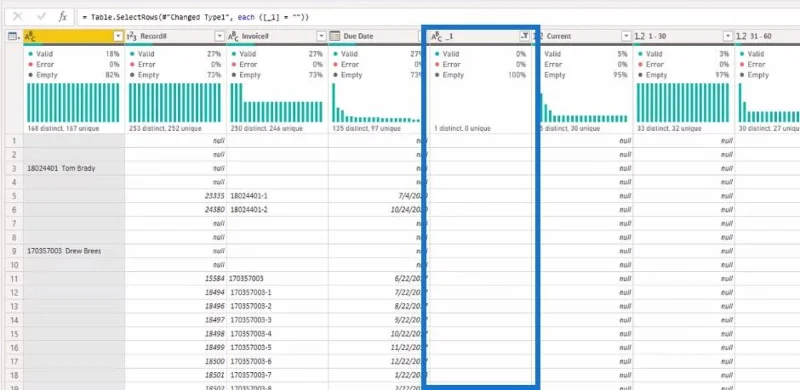The width and height of the screenshot is (800, 390).
Task: Click the '135 distinct, 97 unique' label
Action: (366, 129)
